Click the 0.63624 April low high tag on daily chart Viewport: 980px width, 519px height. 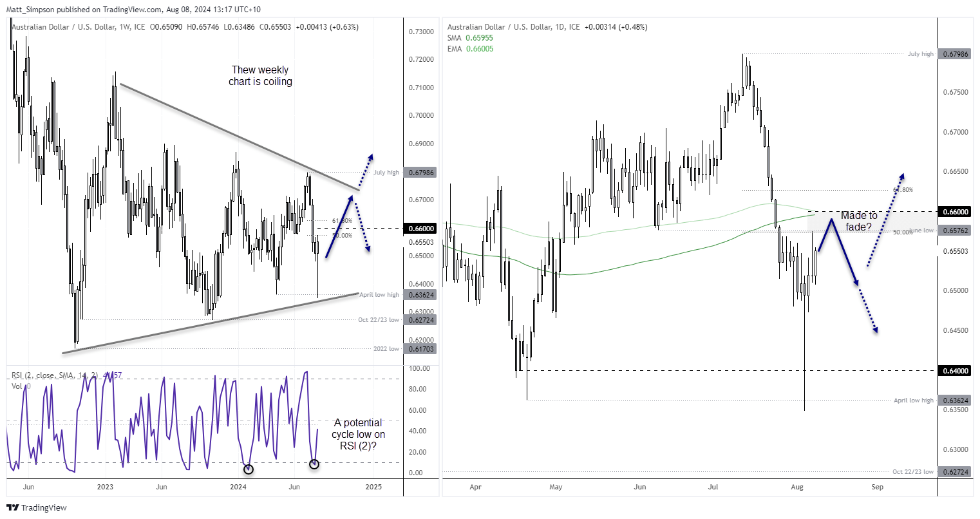pyautogui.click(x=954, y=401)
